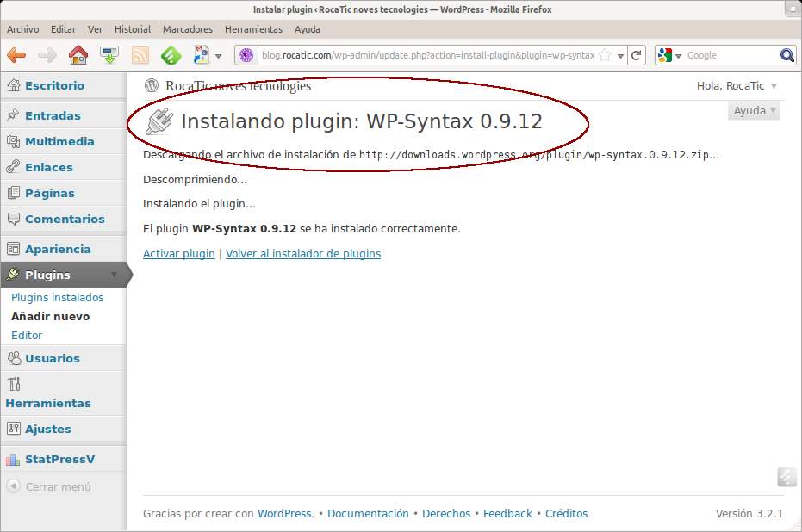Open sidebar Herramientas section
Screen dimensions: 802x532
(48, 403)
